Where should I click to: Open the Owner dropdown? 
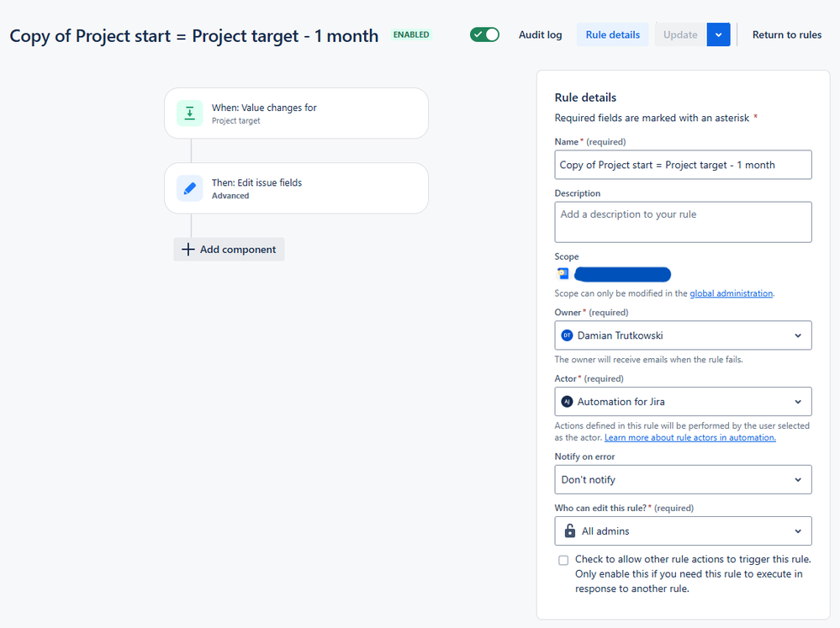683,335
